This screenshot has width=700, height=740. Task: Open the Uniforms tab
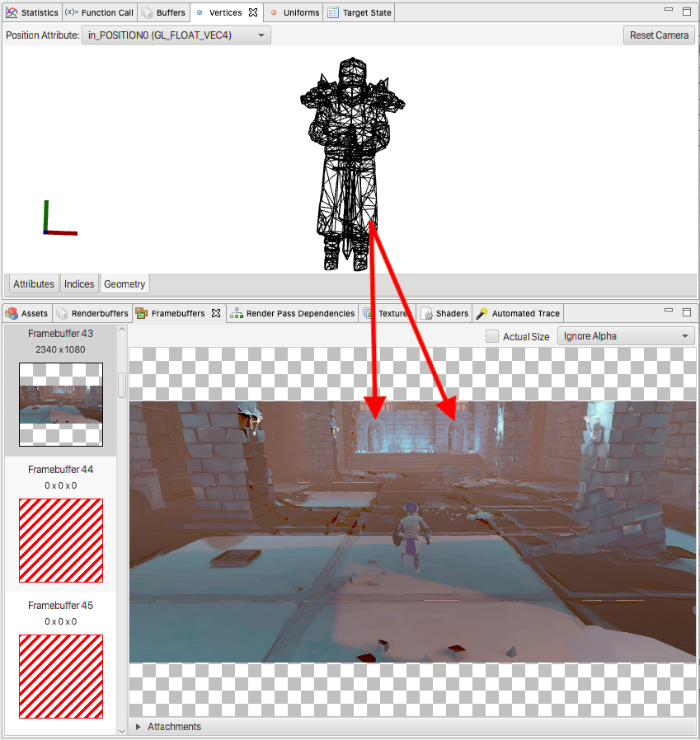(295, 12)
